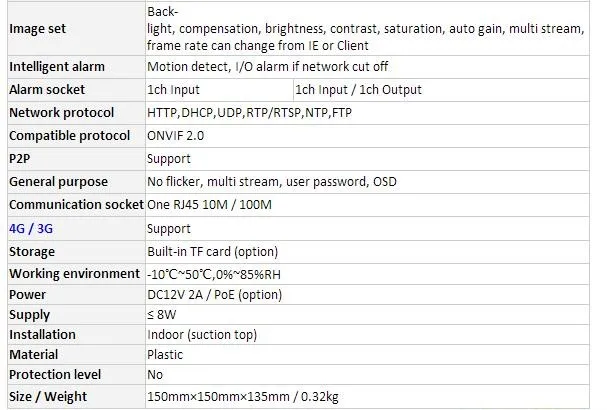Select the 150mm×150mm×135mm / 0.32kg value

tap(243, 397)
